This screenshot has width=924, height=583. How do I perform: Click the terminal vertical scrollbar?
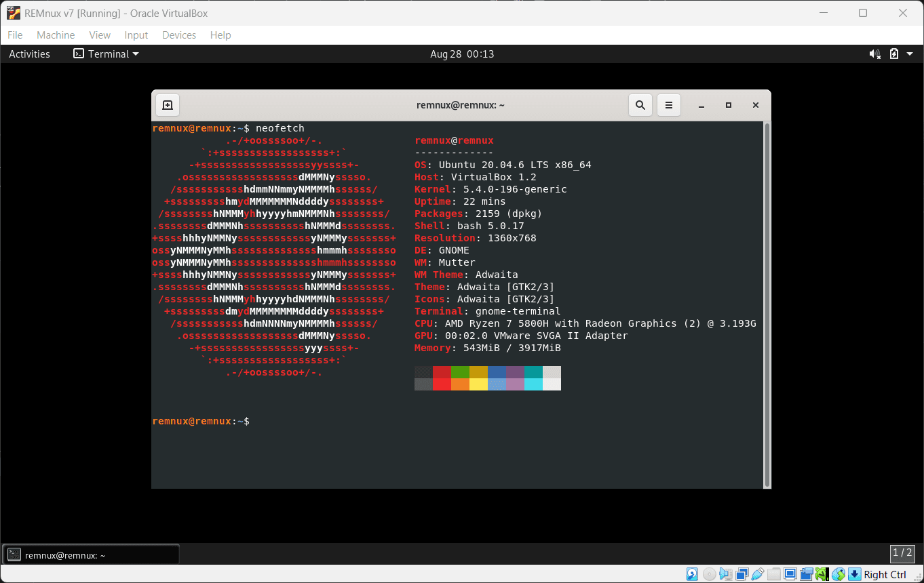coord(767,305)
